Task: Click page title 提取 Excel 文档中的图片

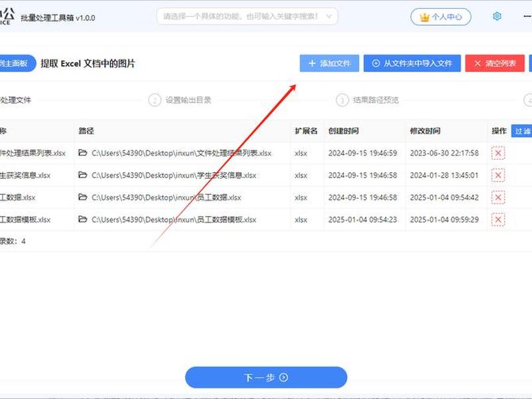Action: click(x=88, y=63)
